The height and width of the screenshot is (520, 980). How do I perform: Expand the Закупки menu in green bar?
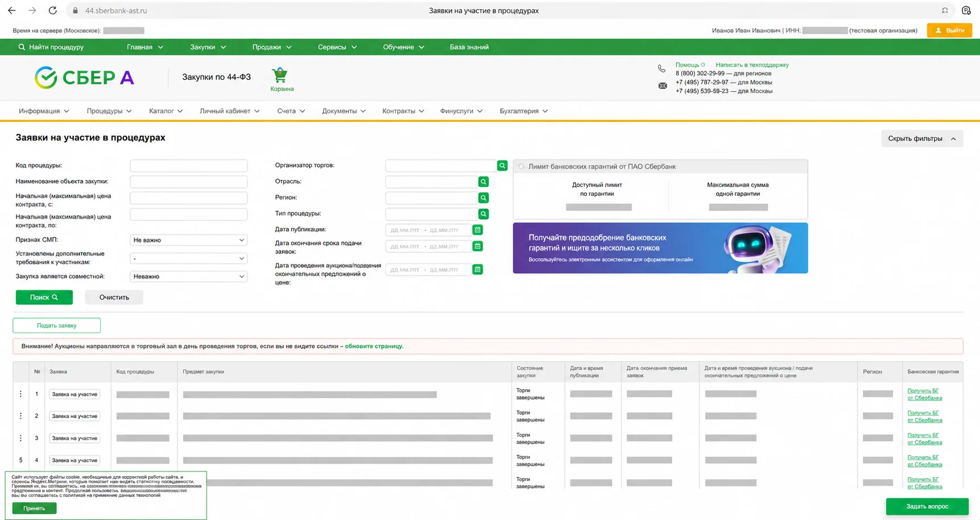pyautogui.click(x=208, y=47)
